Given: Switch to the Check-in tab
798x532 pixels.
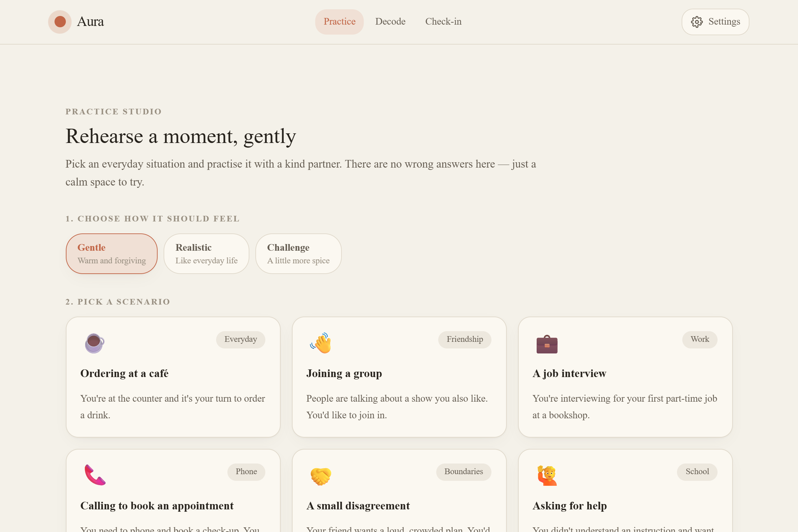Looking at the screenshot, I should 443,22.
